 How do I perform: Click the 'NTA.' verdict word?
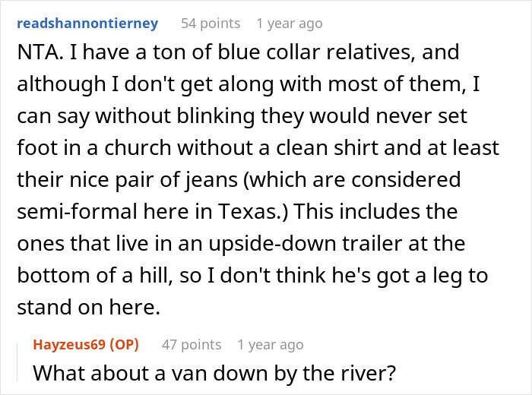click(36, 54)
